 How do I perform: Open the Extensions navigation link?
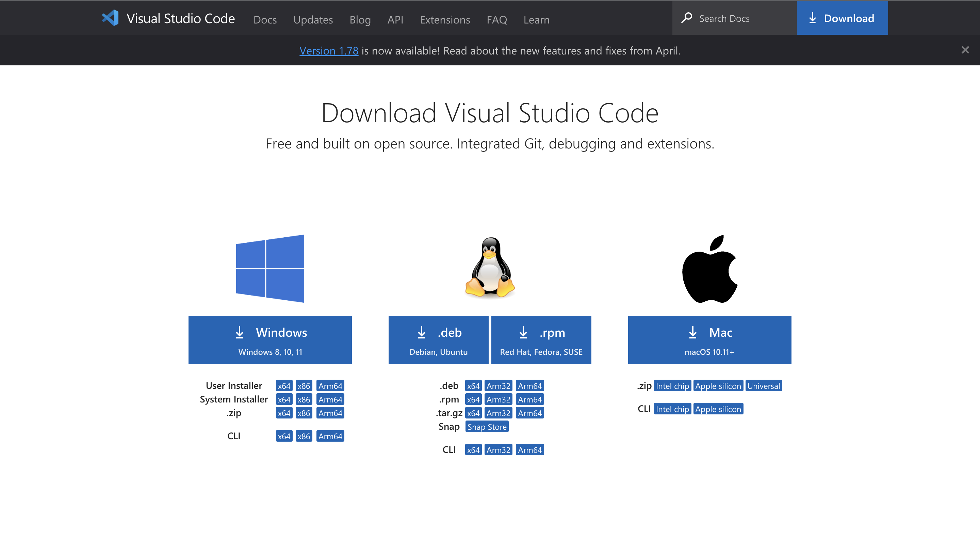[x=445, y=19]
